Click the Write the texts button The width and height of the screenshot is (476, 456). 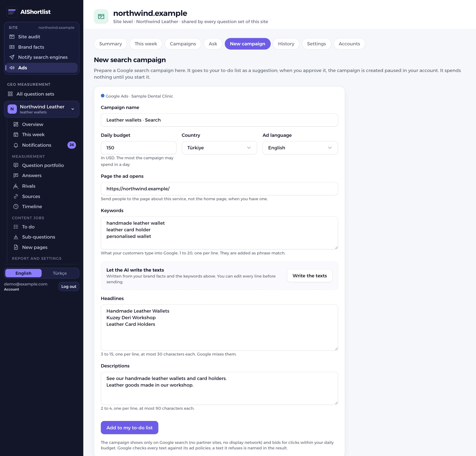[310, 276]
